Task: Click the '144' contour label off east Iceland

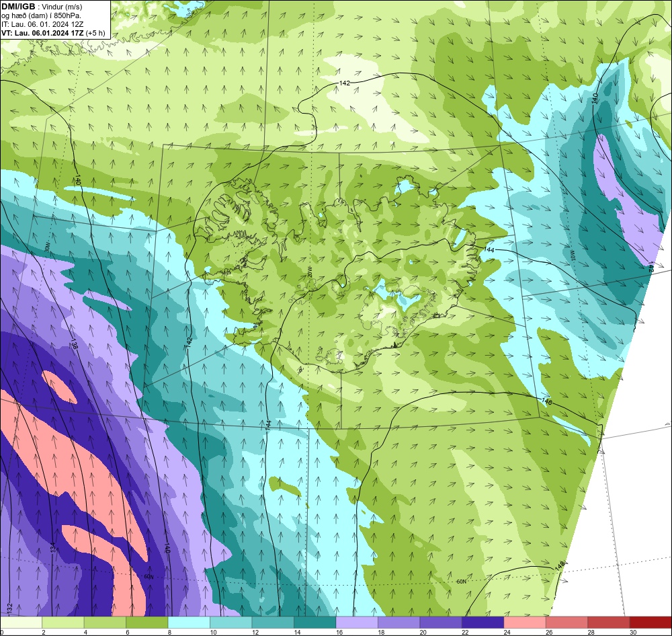Action: coord(489,249)
